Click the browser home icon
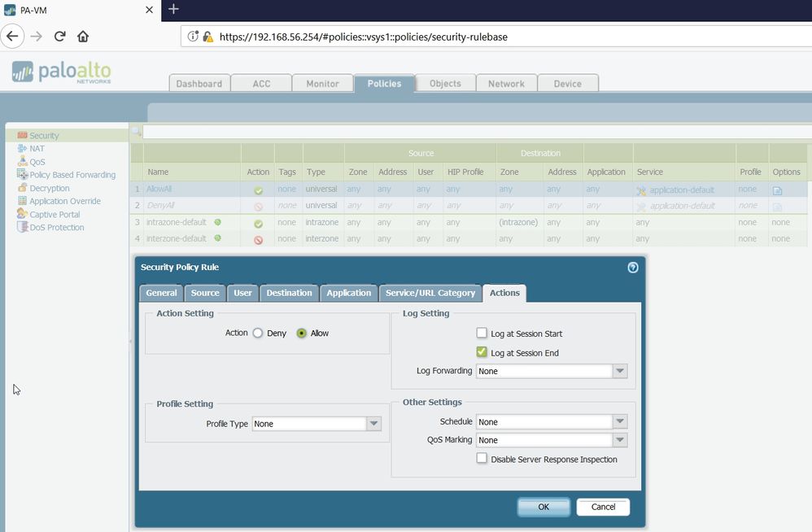The image size is (812, 532). [83, 36]
